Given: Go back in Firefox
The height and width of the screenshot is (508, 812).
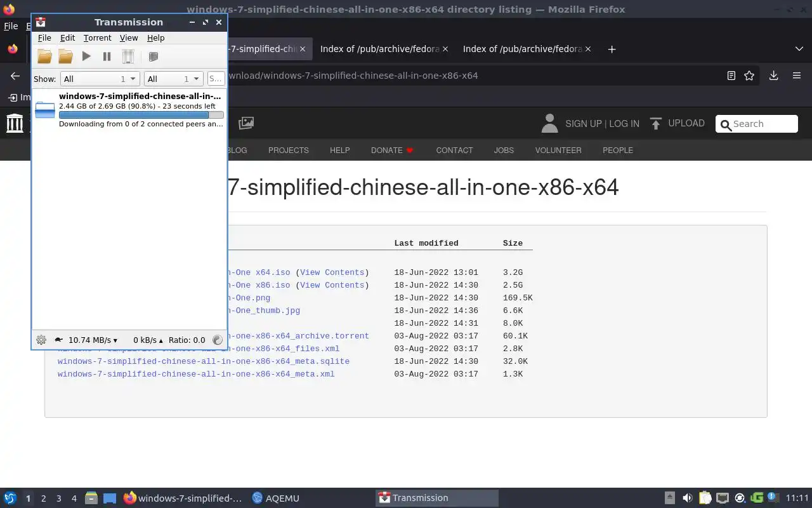Looking at the screenshot, I should click(x=15, y=76).
